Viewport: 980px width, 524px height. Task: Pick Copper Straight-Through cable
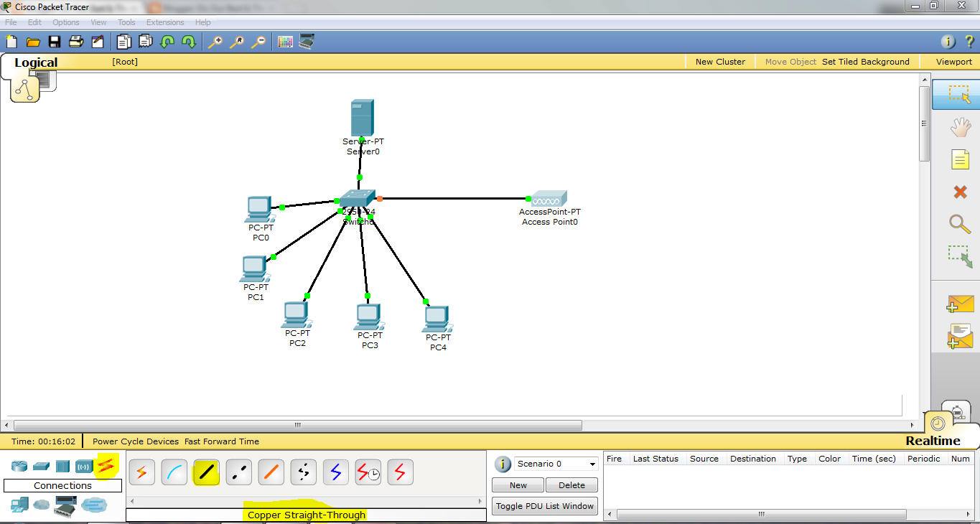pos(207,472)
